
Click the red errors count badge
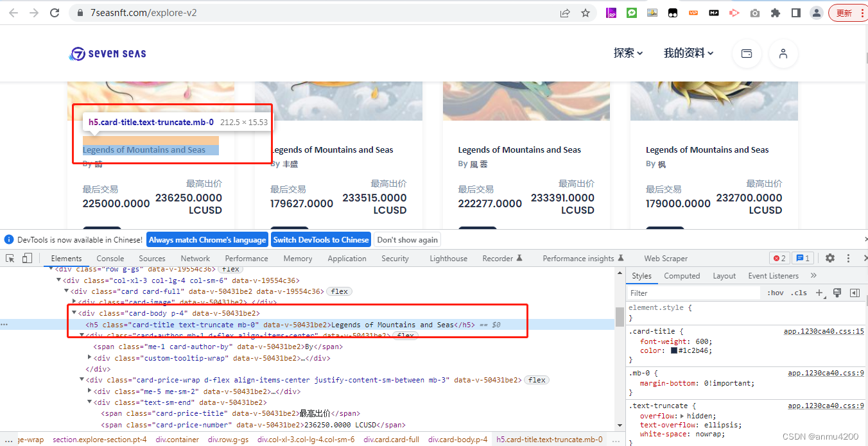779,258
